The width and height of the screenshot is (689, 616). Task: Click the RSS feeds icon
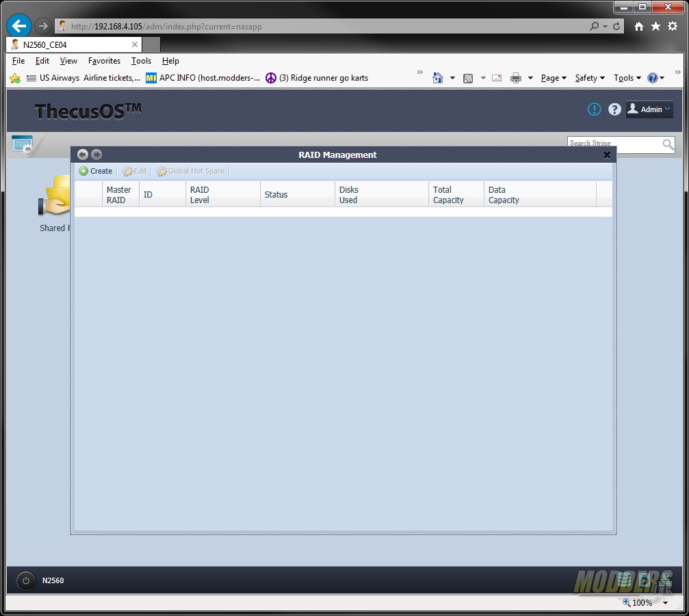468,78
